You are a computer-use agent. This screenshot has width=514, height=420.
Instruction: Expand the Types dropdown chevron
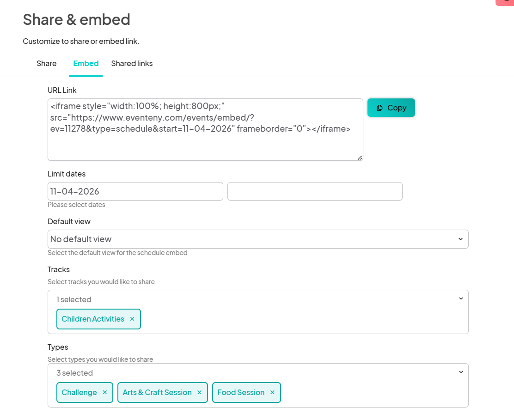click(x=461, y=372)
